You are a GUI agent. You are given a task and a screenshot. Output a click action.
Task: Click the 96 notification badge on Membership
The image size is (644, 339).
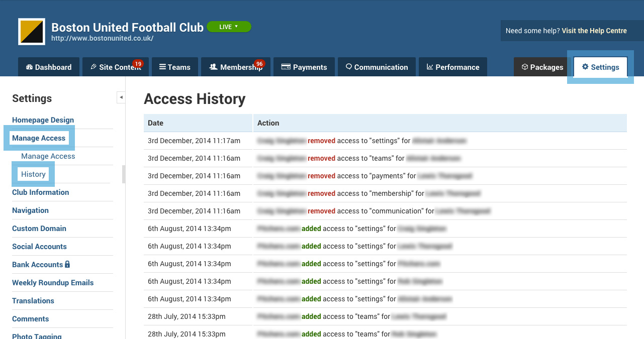coord(259,64)
